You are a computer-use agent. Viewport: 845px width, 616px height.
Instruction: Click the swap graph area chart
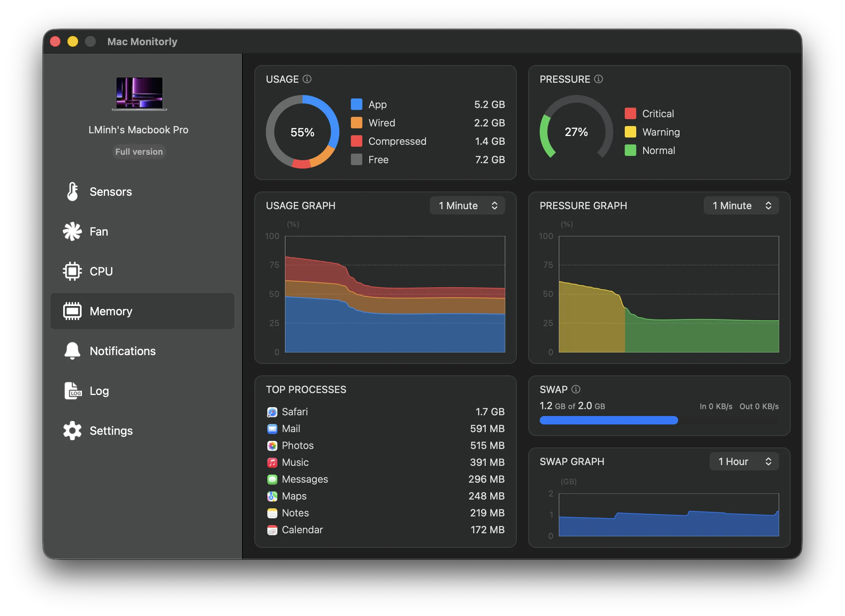tap(669, 515)
